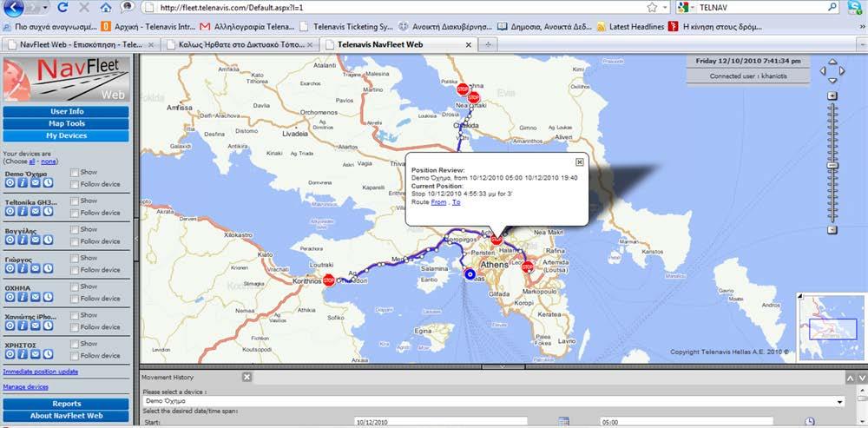868x428 pixels.
Task: Open info for the Demo Όχημα device
Action: [x=23, y=183]
